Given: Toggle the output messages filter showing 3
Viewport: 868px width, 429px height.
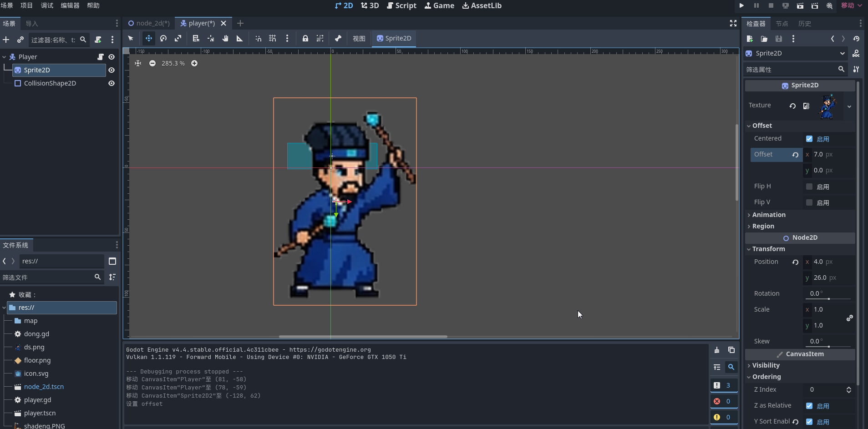Looking at the screenshot, I should tap(723, 385).
